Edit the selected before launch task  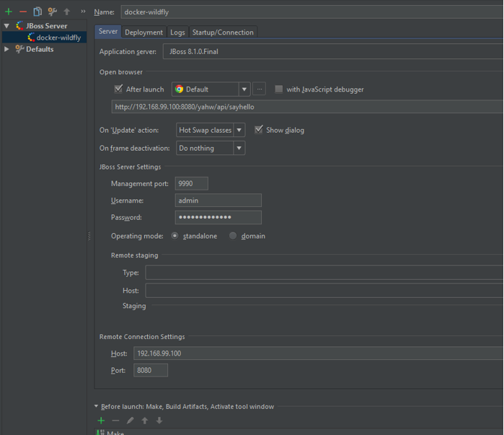[131, 421]
